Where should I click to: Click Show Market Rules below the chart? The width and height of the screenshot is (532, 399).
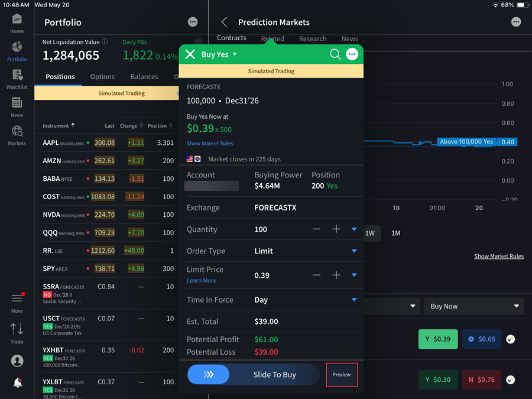coord(499,256)
